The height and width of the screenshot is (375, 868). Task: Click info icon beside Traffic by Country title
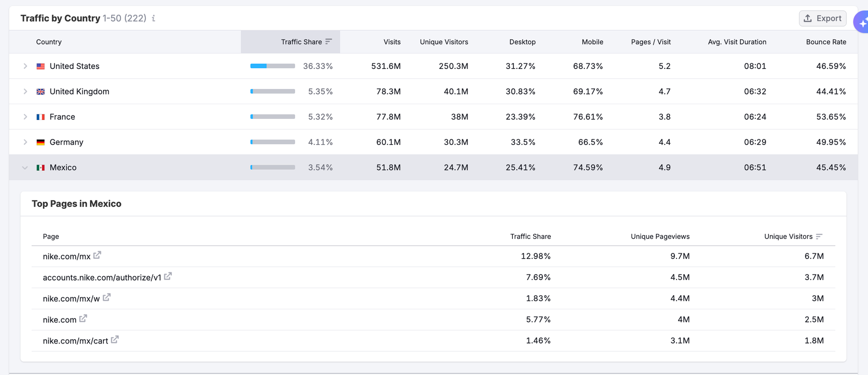[154, 18]
